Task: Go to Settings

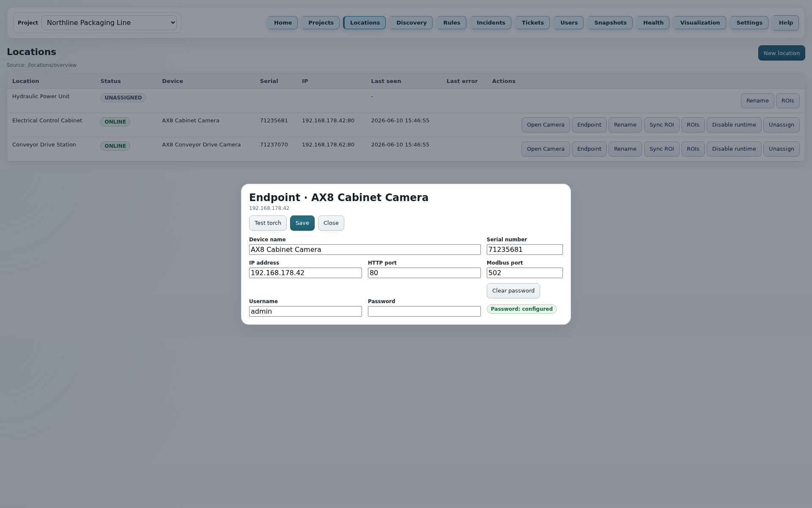Action: 749,23
